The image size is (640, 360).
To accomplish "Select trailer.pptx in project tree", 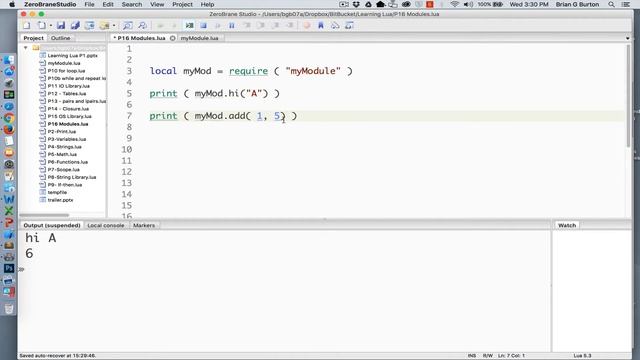I will [60, 200].
